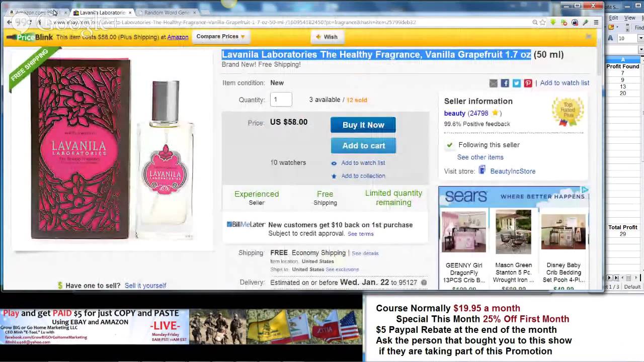Pin the listing on Pinterest
Viewport: 644px width, 362px height.
[x=528, y=83]
